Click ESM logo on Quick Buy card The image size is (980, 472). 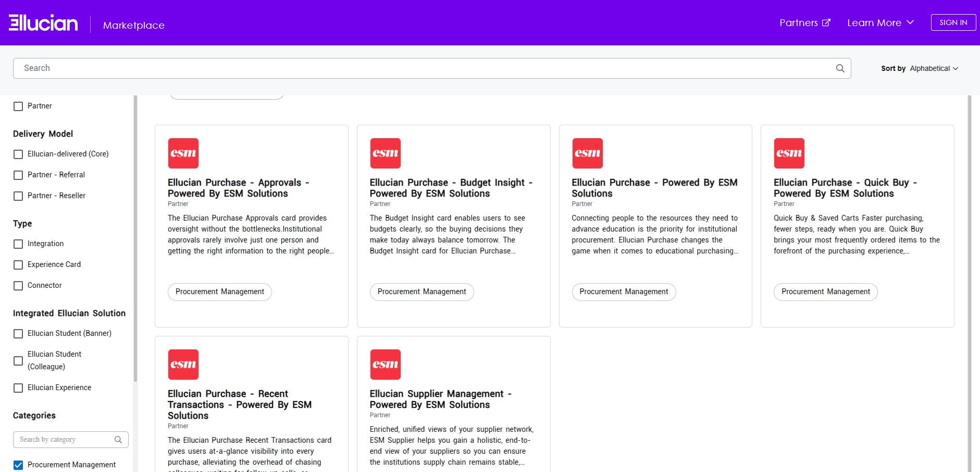click(x=789, y=153)
